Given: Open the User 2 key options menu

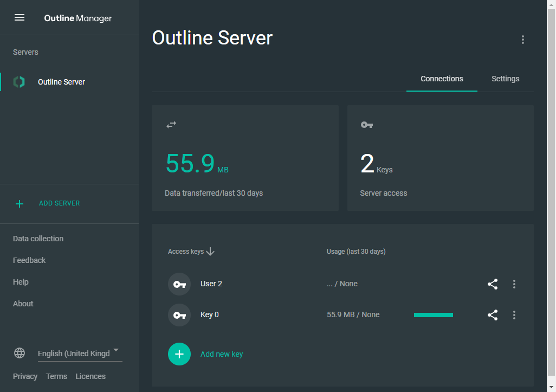Looking at the screenshot, I should click(514, 284).
